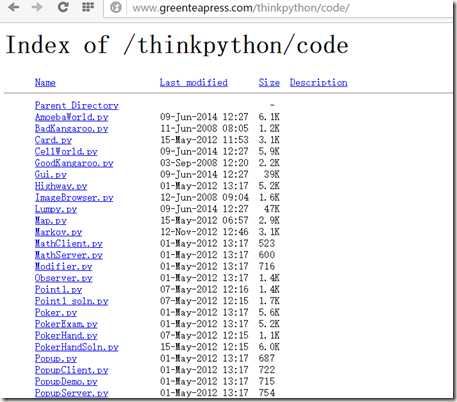Open Markov.py file
This screenshot has width=457, height=402.
[x=59, y=232]
